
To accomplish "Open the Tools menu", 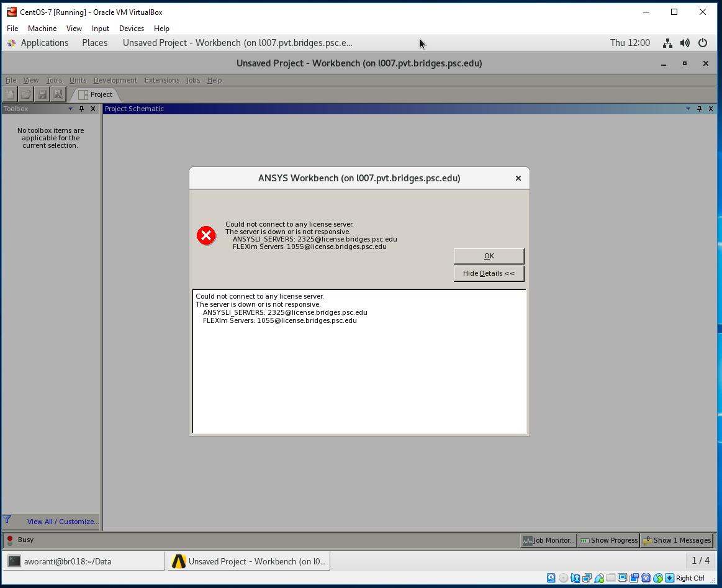I will click(54, 80).
